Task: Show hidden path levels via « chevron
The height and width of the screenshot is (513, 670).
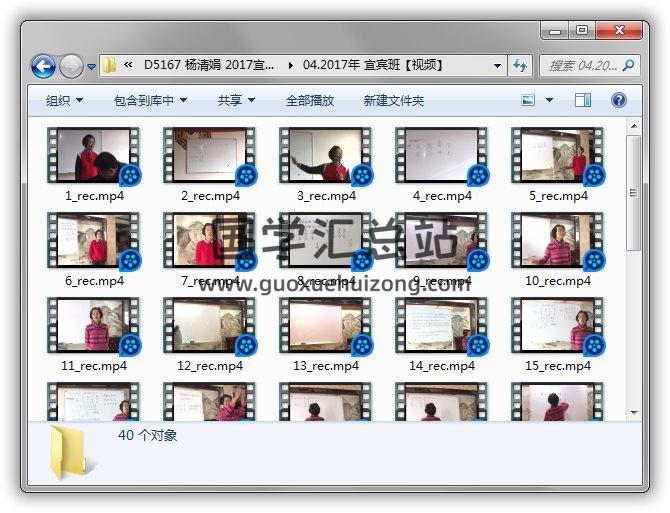Action: click(128, 65)
